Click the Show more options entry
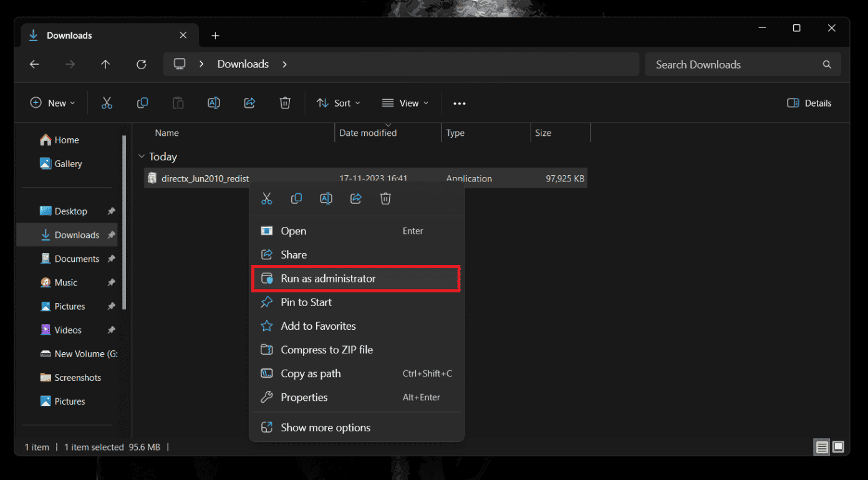 [x=325, y=427]
